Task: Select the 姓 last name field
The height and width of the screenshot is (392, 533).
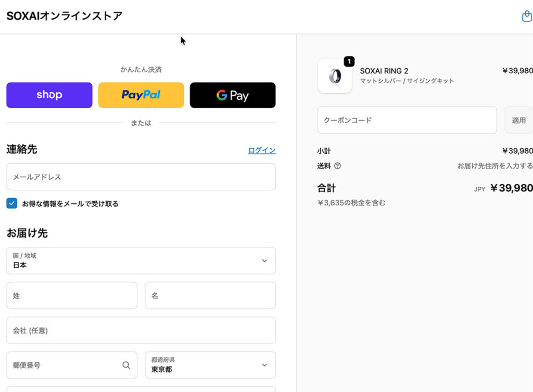Action: pyautogui.click(x=72, y=295)
